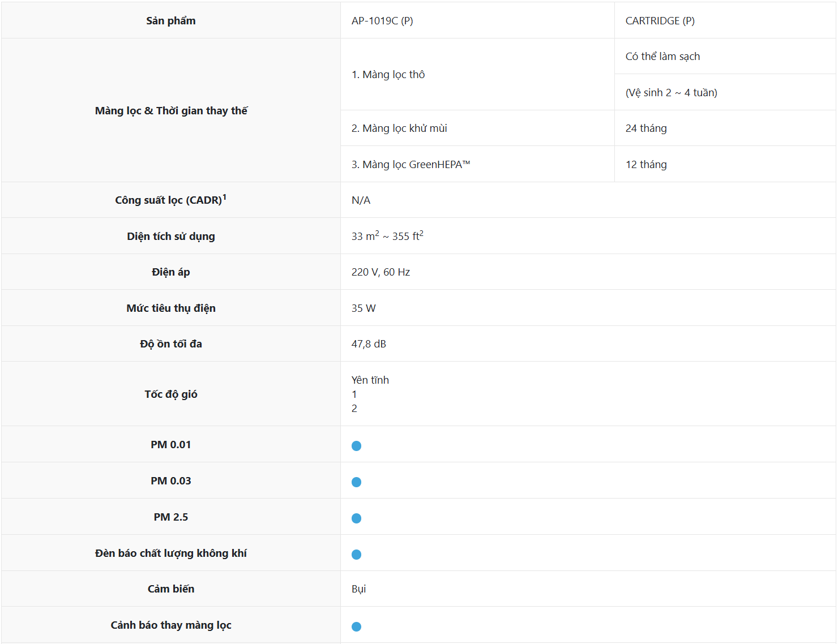The width and height of the screenshot is (838, 644).
Task: Click the blue dot in PM 0.03 row
Action: point(356,482)
